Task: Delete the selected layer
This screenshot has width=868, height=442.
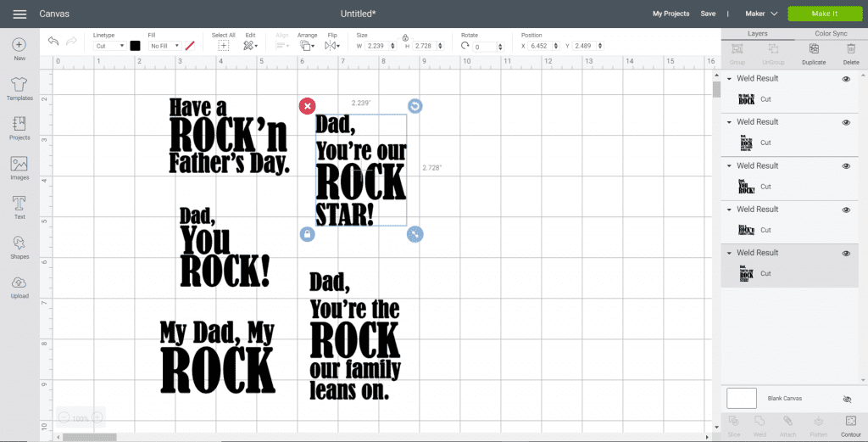Action: click(851, 54)
